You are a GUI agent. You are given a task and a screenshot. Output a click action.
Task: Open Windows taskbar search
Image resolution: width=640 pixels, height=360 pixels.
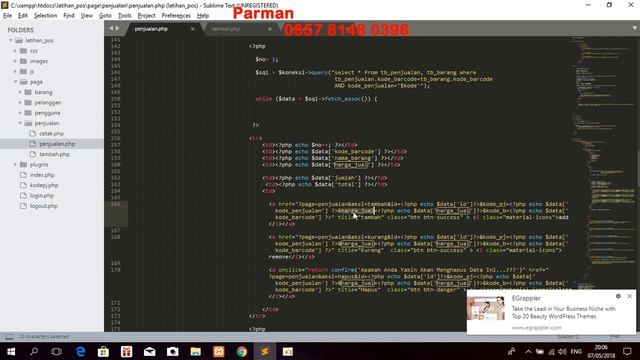coord(34,351)
